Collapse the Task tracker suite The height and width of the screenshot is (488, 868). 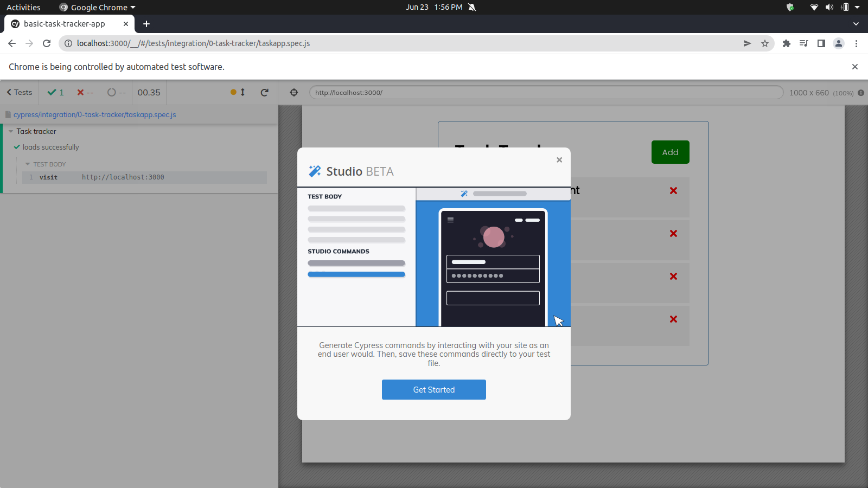(x=11, y=131)
